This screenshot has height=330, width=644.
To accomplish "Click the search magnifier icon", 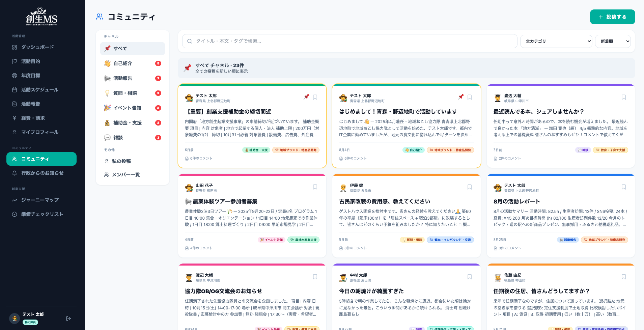I will tap(190, 41).
